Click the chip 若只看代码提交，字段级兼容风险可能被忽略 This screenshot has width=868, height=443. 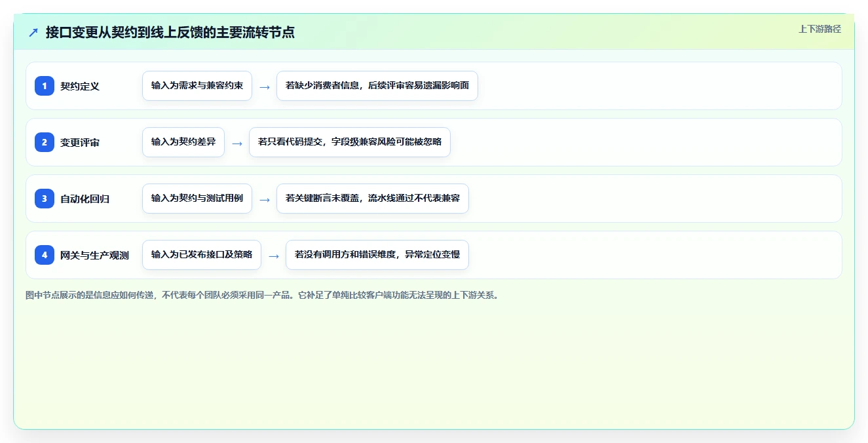(350, 142)
